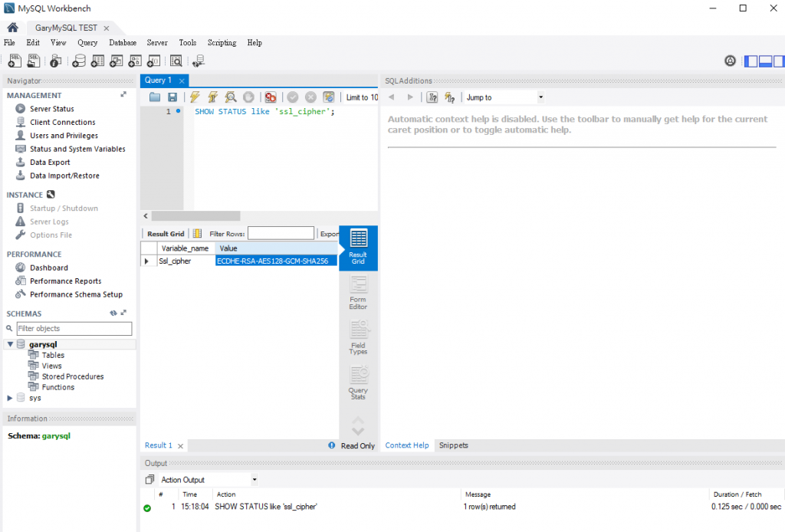Save the Query 1 script to a file
This screenshot has height=532, width=785.
point(172,97)
